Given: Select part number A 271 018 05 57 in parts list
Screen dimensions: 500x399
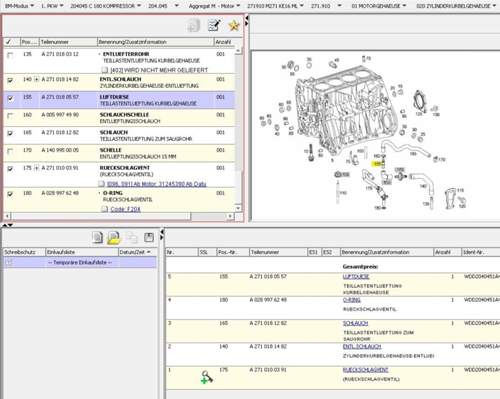Looking at the screenshot, I should point(60,97).
